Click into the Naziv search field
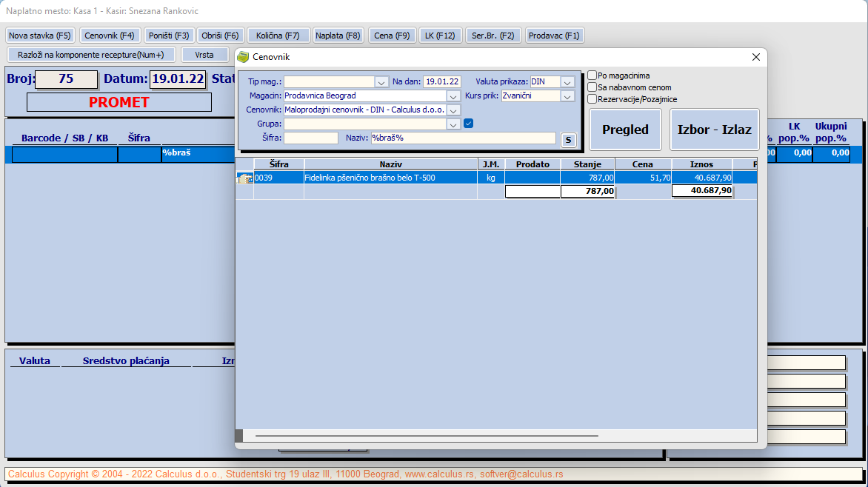The height and width of the screenshot is (487, 868). coord(464,138)
